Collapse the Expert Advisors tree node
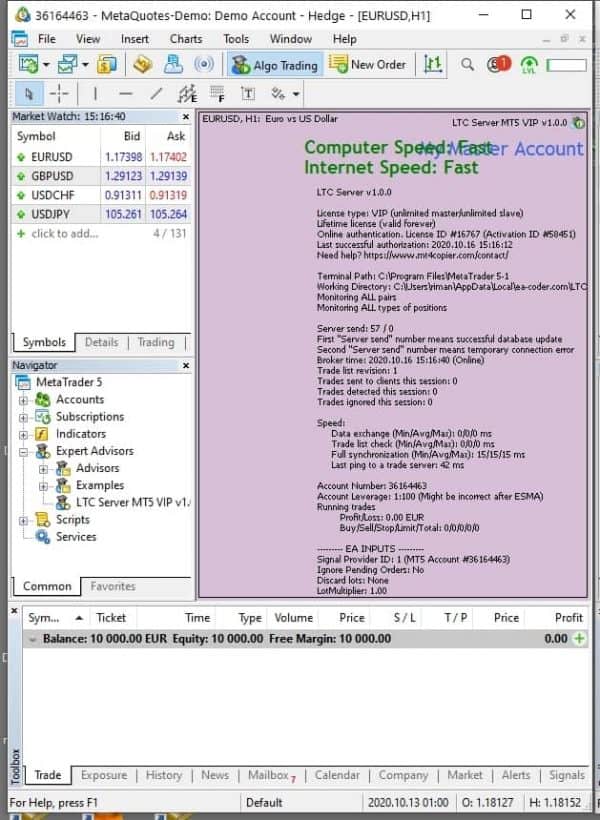 point(24,452)
